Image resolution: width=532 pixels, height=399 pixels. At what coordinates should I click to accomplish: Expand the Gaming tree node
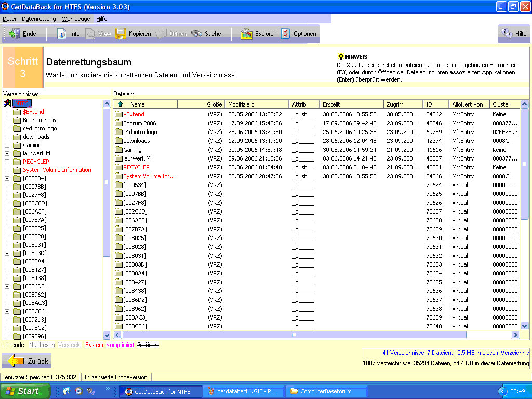(7, 145)
